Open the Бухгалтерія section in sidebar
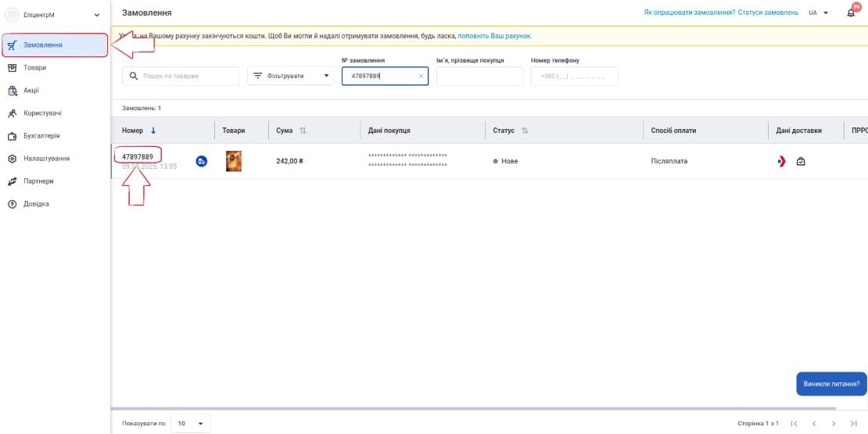868x434 pixels. click(x=41, y=135)
